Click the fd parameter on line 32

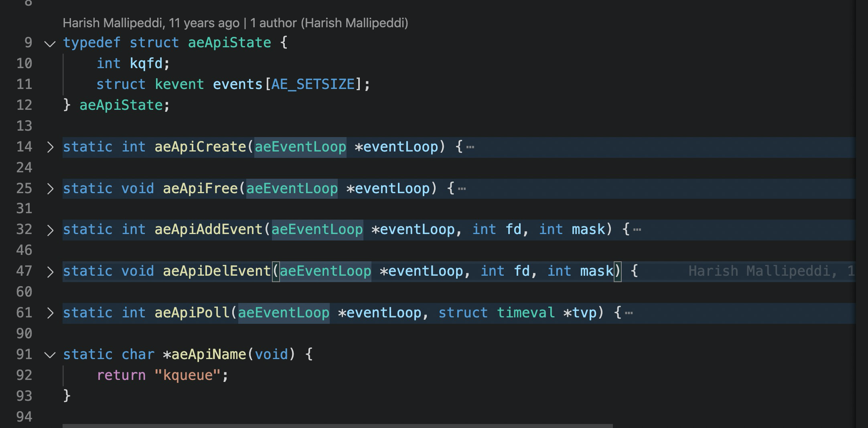coord(513,230)
